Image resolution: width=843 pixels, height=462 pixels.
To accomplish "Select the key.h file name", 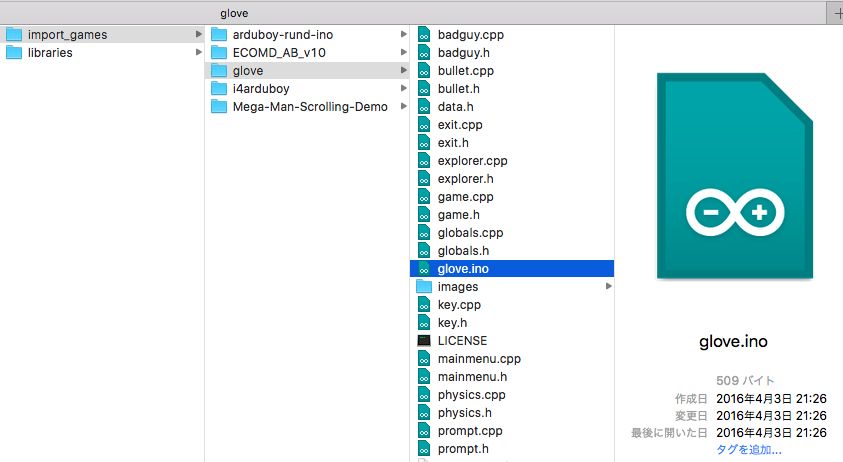I will 452,323.
